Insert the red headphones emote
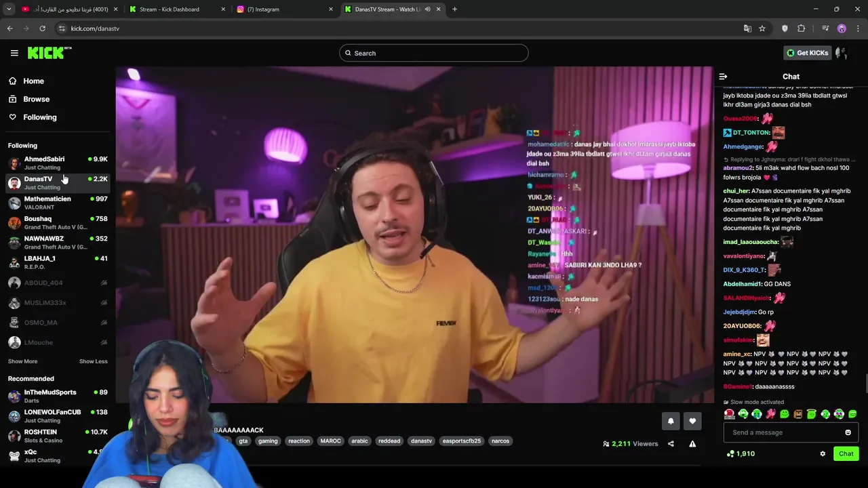 coord(729,414)
